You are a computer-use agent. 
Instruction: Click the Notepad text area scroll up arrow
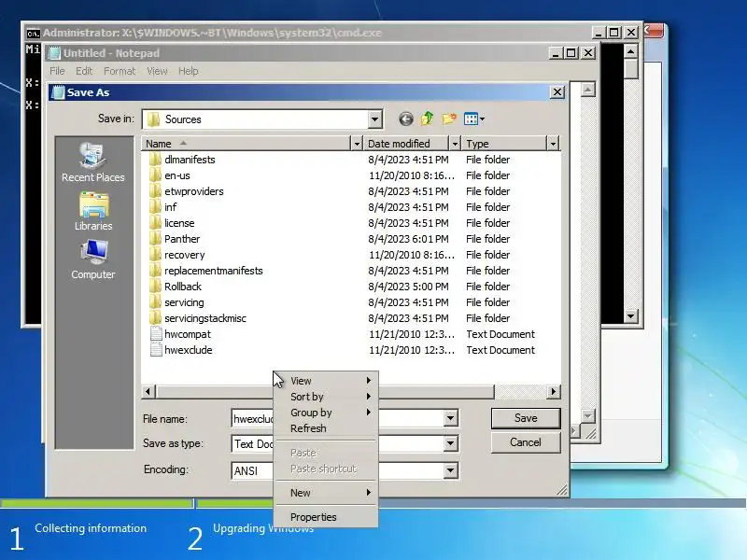point(588,89)
